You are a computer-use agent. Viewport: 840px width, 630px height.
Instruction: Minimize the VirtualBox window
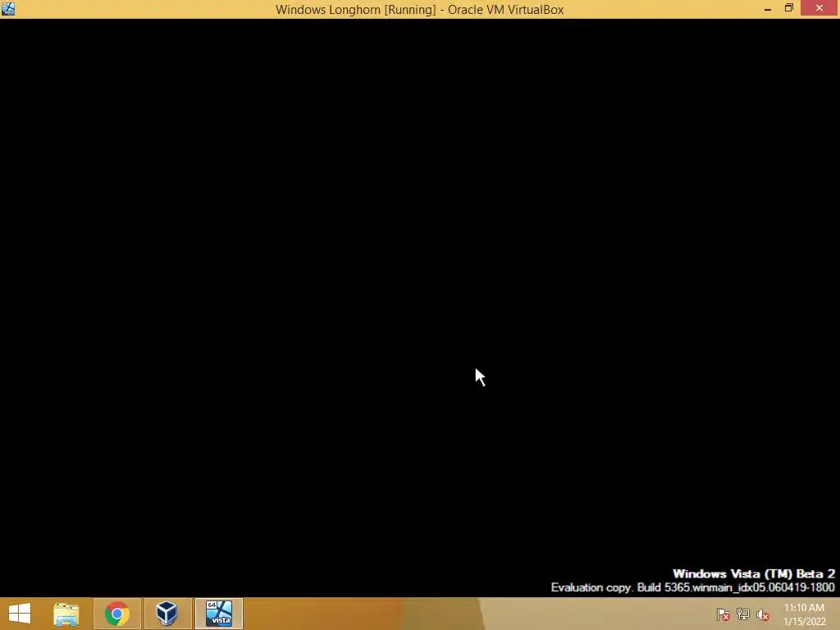[x=768, y=8]
